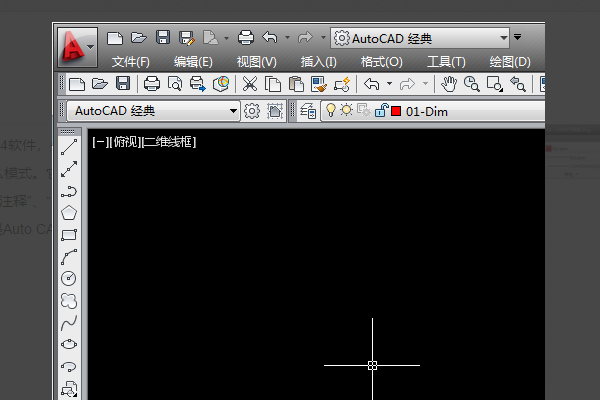Select the Line draw tool
This screenshot has width=600, height=400.
pos(70,147)
